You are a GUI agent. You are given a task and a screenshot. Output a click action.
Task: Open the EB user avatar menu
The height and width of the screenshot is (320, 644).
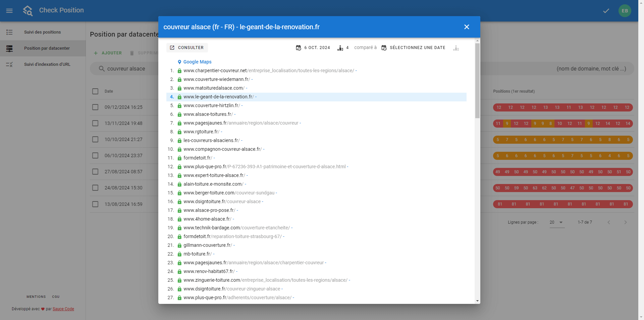pyautogui.click(x=625, y=11)
